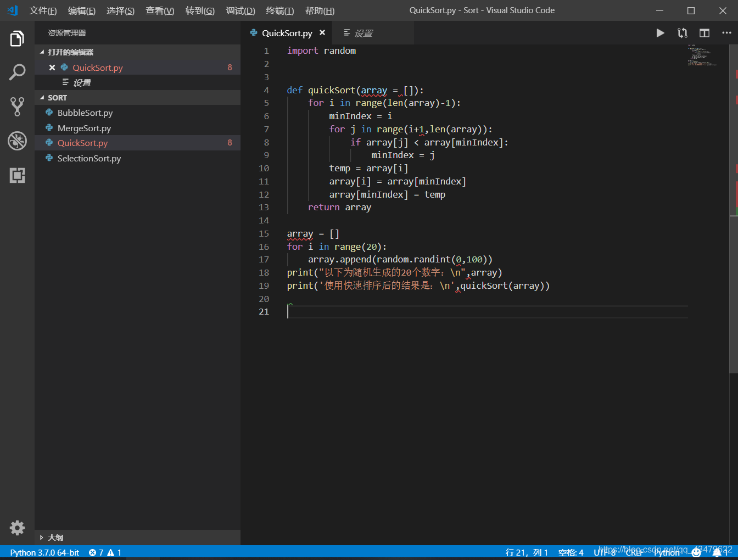Screen dimensions: 738x560
Task: Select the Python 3.7.0 64-bit interpreter
Action: [x=44, y=552]
